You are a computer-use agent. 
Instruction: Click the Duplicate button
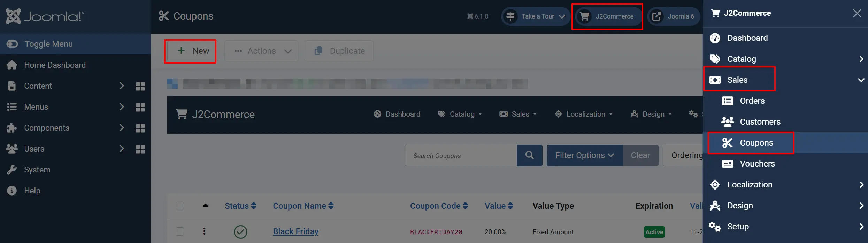pyautogui.click(x=339, y=51)
